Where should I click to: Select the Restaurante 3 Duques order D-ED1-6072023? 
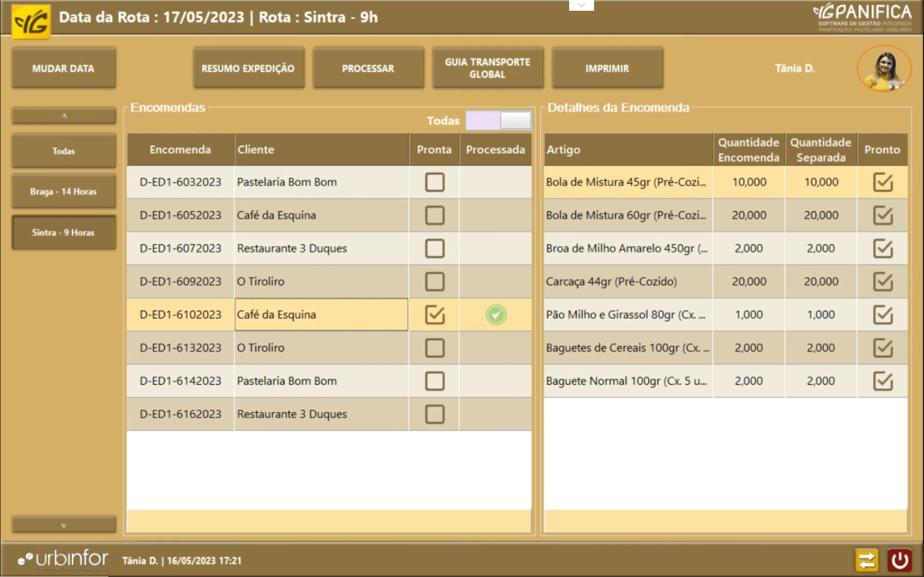291,248
